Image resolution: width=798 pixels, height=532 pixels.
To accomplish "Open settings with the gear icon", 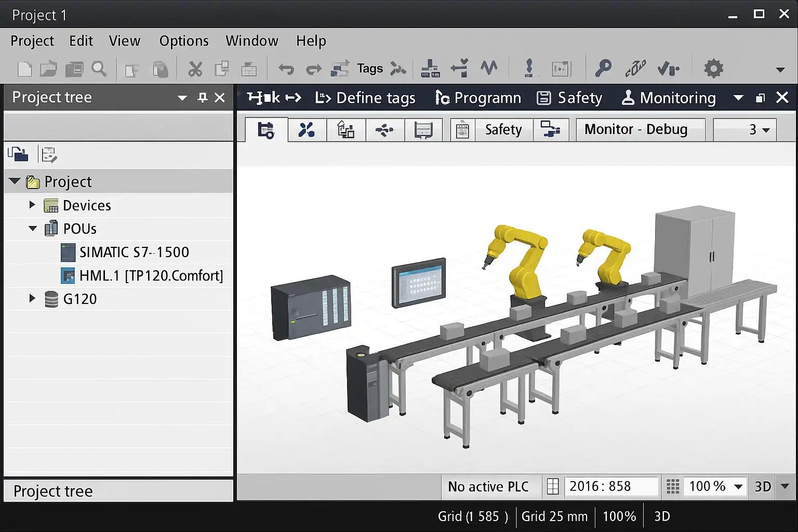I will (713, 69).
